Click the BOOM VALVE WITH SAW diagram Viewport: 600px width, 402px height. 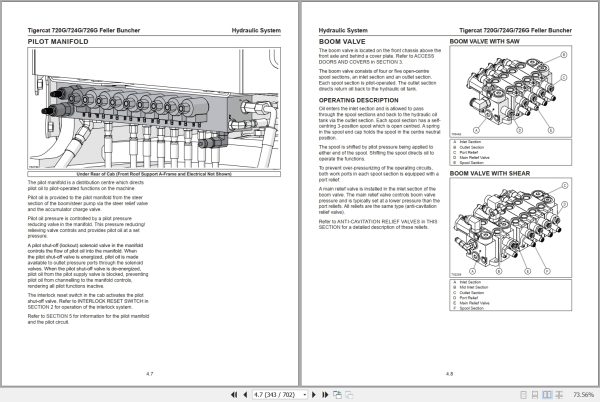[510, 91]
